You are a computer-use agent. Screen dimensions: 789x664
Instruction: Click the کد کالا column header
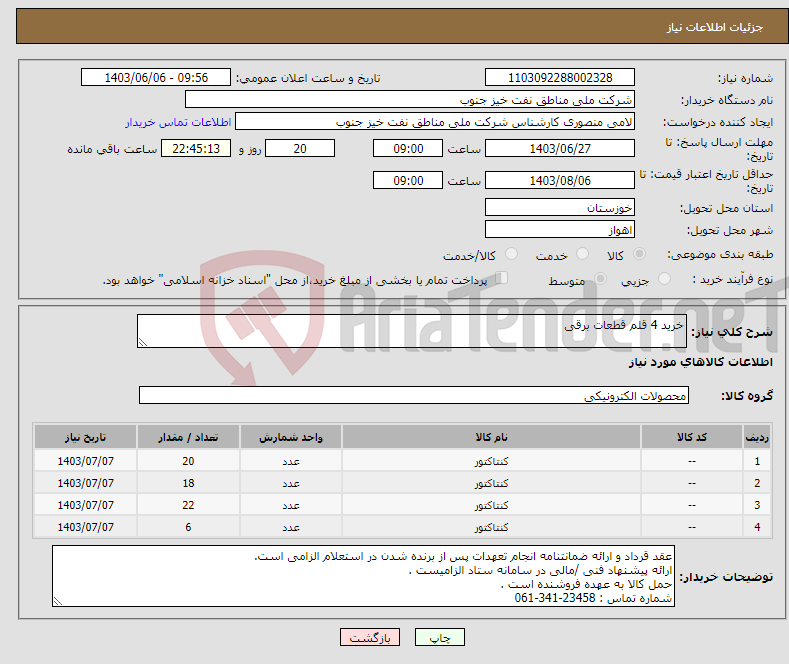691,437
